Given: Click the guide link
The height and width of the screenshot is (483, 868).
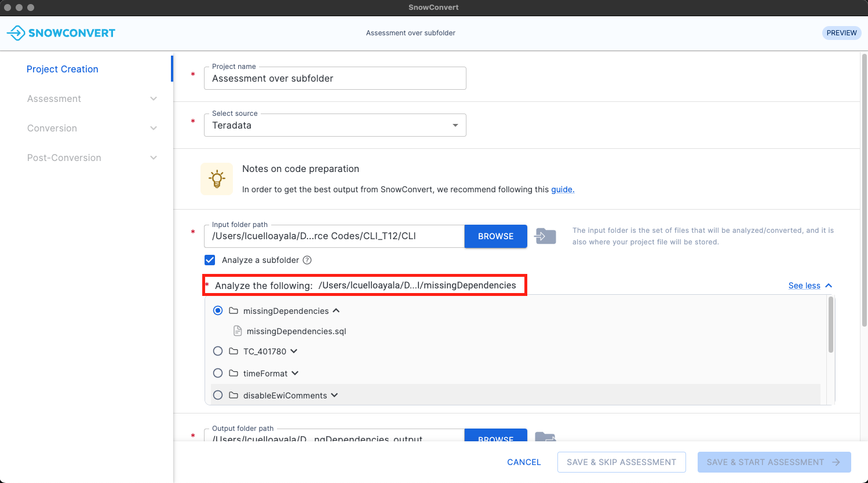Looking at the screenshot, I should coord(562,189).
